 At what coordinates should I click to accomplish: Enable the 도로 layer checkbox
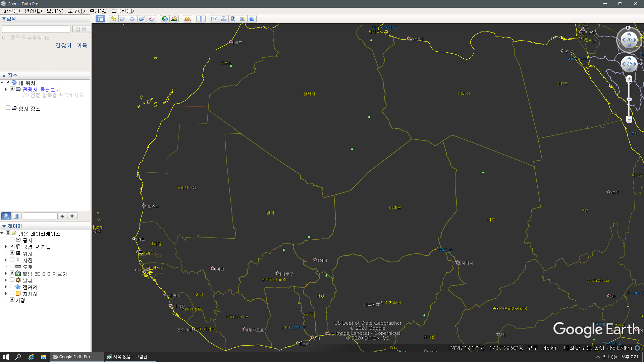(12, 266)
